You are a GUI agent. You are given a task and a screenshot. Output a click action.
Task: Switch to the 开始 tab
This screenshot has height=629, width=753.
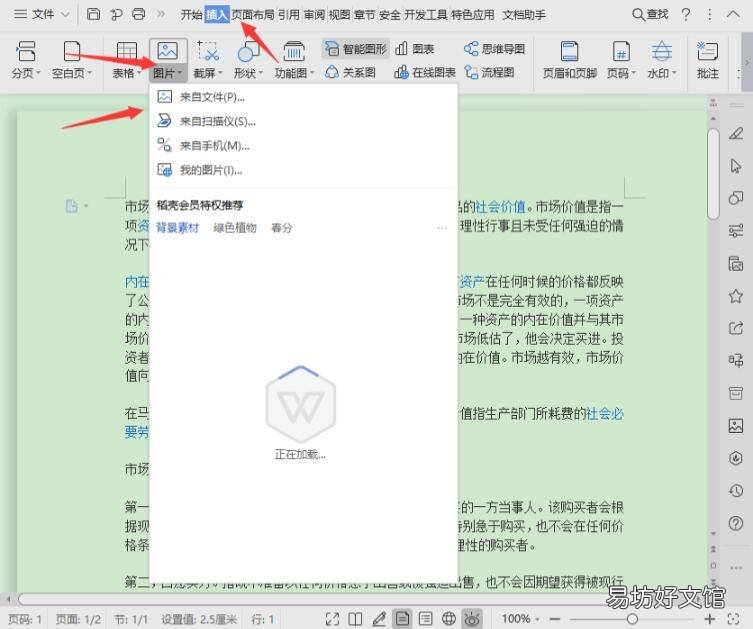point(192,15)
